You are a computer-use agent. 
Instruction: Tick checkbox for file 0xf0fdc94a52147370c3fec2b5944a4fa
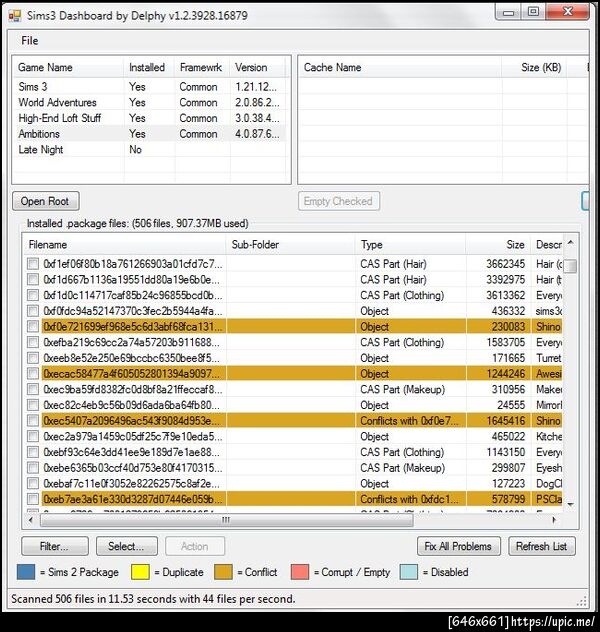click(x=33, y=311)
